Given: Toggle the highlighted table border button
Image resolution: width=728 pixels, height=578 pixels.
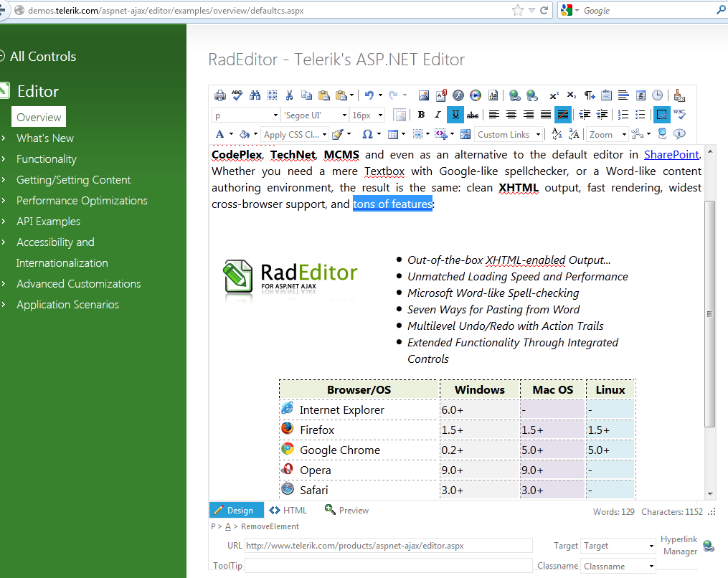Looking at the screenshot, I should (661, 115).
